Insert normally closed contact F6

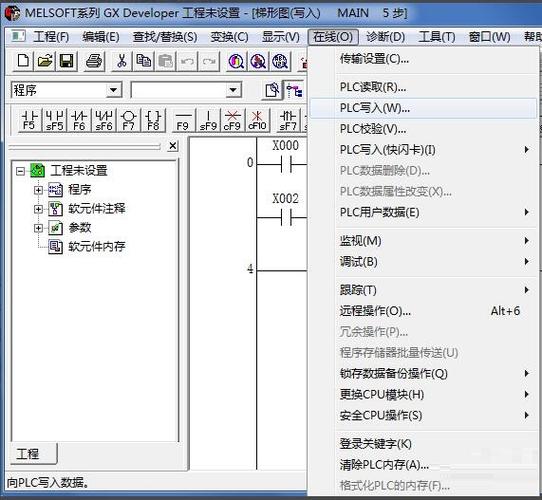[x=79, y=120]
